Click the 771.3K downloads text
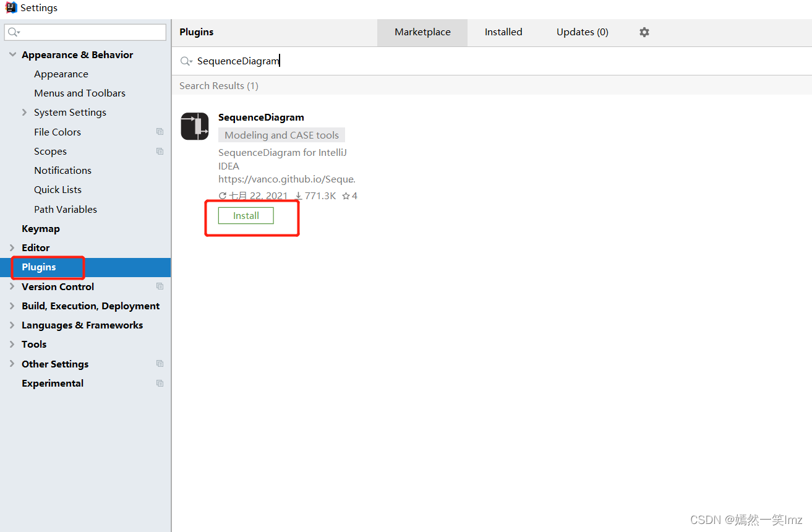812x532 pixels. (x=320, y=196)
